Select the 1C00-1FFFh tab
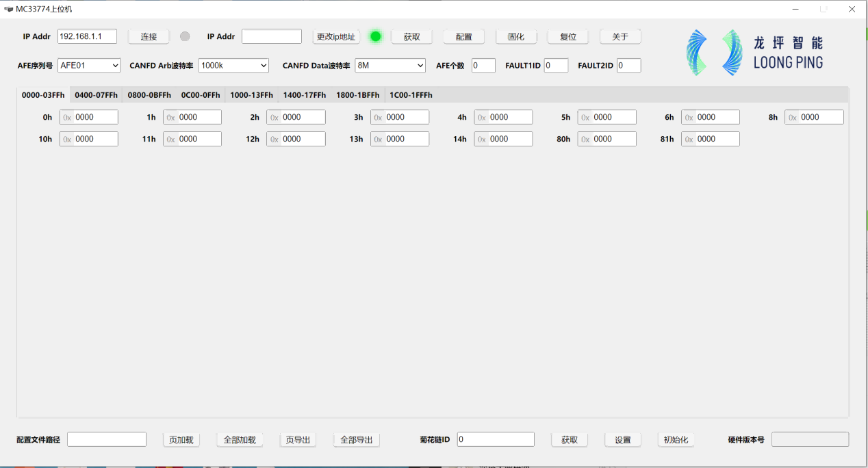 tap(411, 95)
